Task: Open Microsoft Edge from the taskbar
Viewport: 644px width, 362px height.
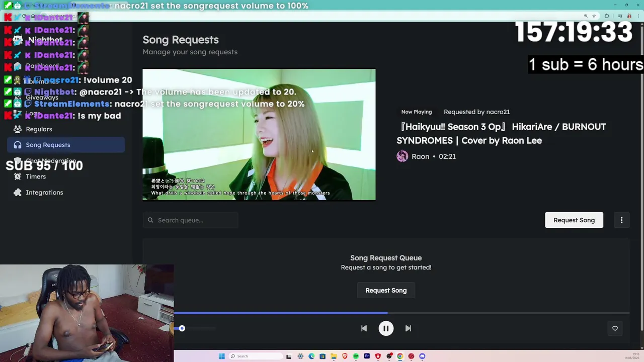Action: [311, 356]
